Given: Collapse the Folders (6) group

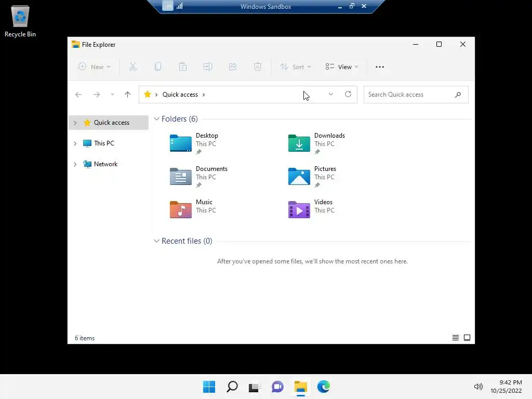Looking at the screenshot, I should (x=156, y=119).
